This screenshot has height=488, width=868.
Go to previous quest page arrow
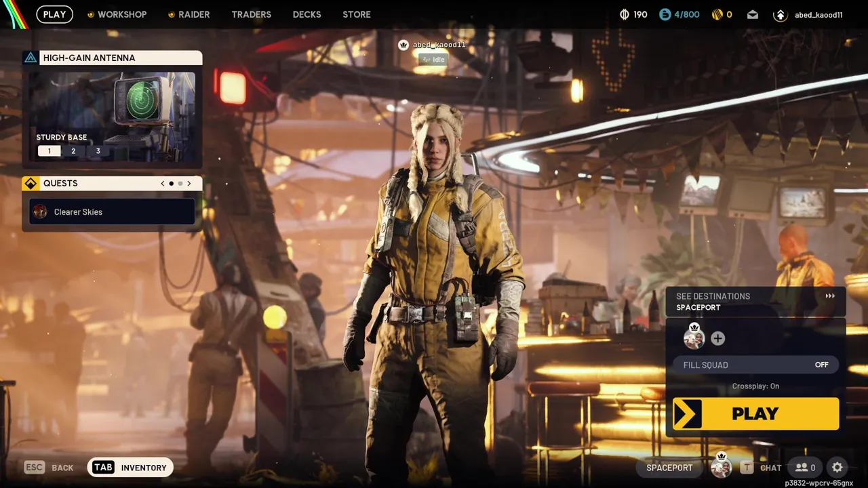163,184
